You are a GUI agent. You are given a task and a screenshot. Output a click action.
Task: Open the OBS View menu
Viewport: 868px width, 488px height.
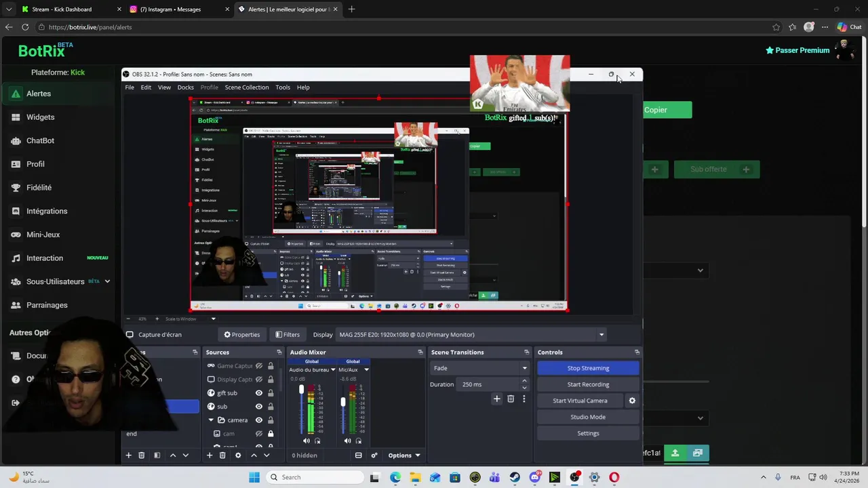pyautogui.click(x=164, y=87)
